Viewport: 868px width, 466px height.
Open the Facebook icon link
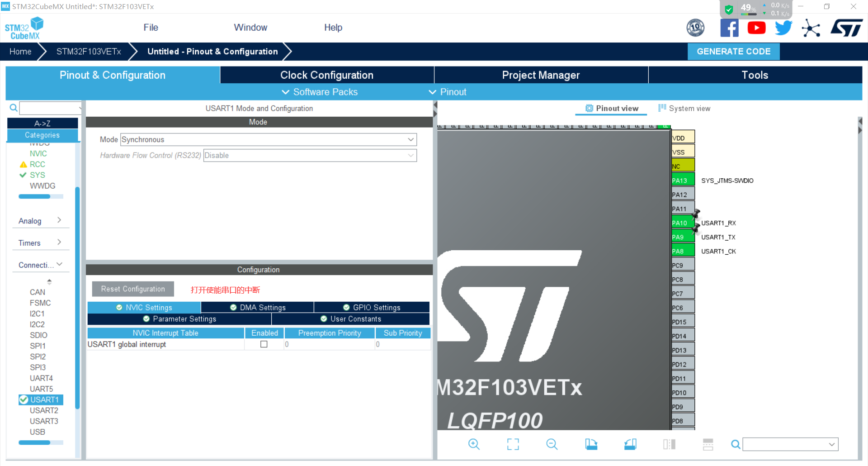click(729, 28)
